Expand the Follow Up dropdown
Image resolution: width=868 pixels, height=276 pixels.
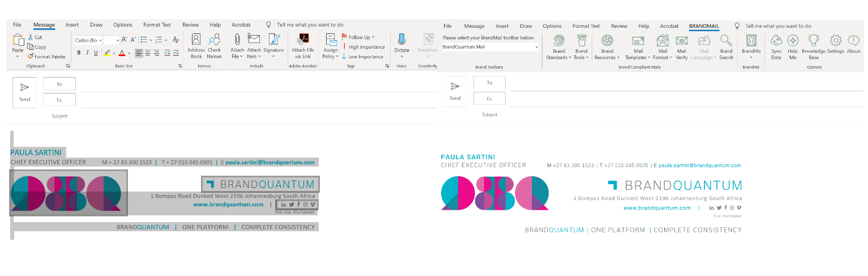pos(373,37)
